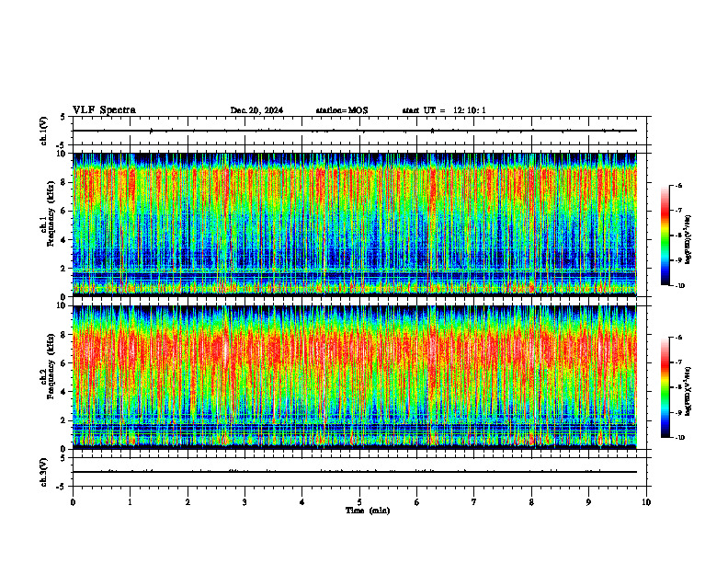This screenshot has width=728, height=563.
Task: Click time axis tick label "7"
Action: coord(474,502)
